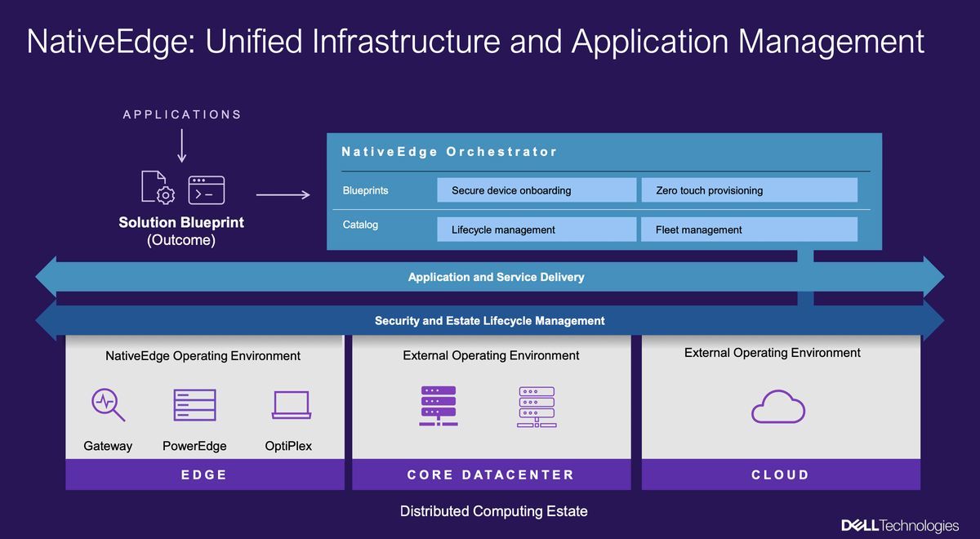
Task: Click the Blueprints label in the Orchestrator
Action: (366, 190)
